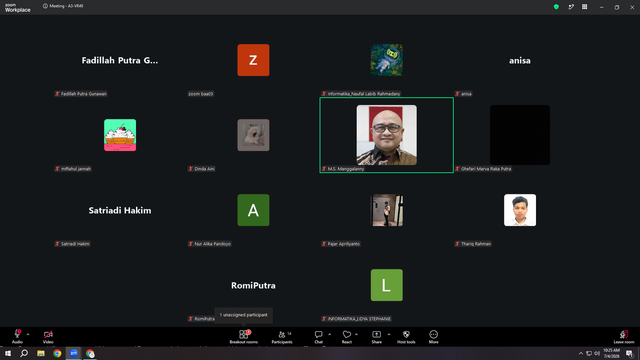Click the Zoom Workplace logo

coord(18,7)
